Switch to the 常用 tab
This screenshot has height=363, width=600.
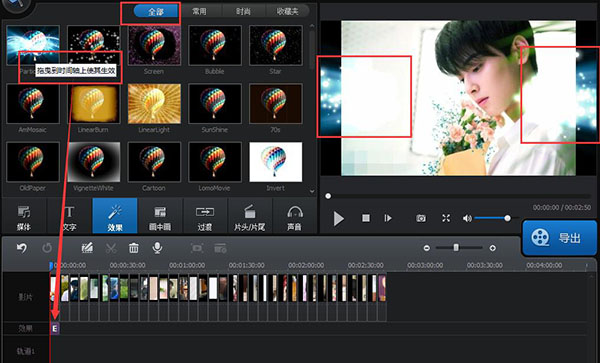(199, 11)
